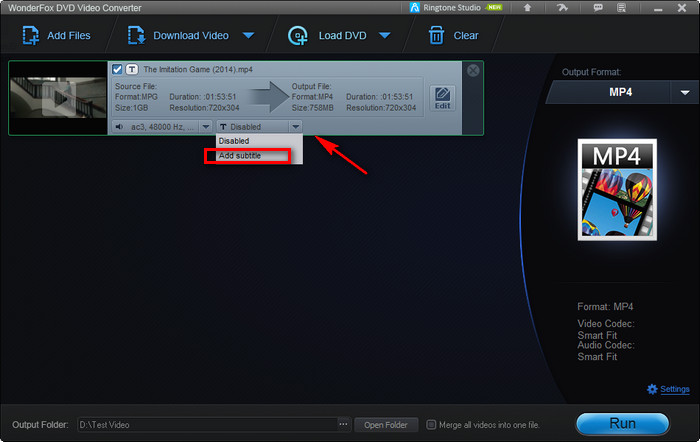The image size is (700, 442).
Task: Click the MP4 output format label
Action: point(621,92)
